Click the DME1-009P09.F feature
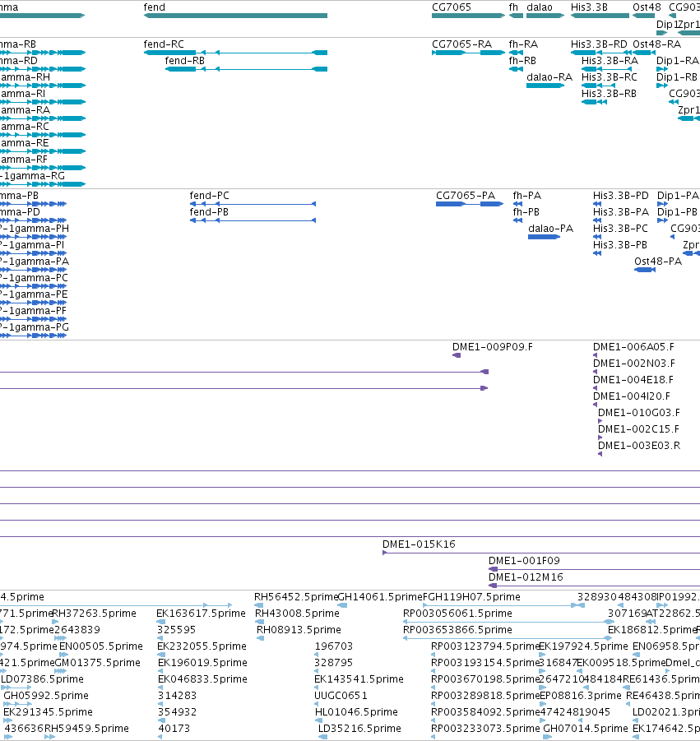The height and width of the screenshot is (741, 700). click(457, 355)
